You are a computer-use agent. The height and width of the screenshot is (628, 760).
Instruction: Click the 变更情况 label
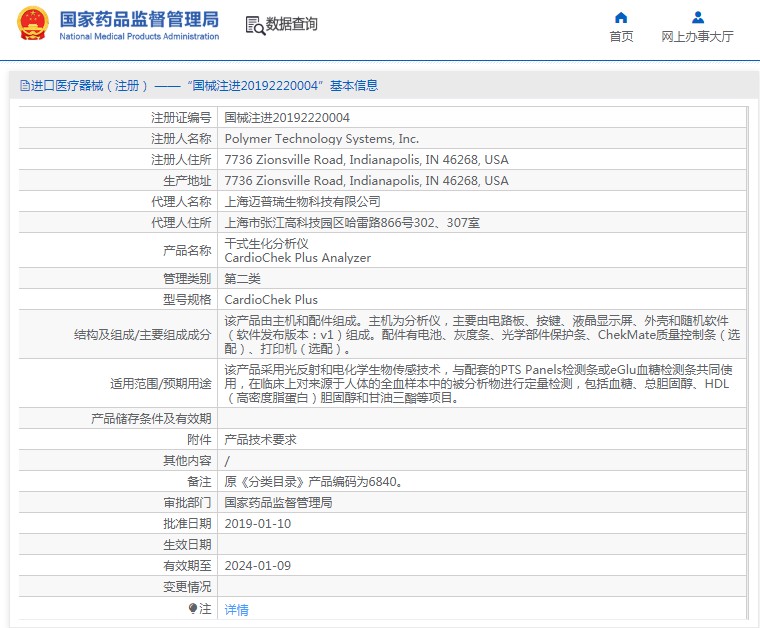pos(187,587)
